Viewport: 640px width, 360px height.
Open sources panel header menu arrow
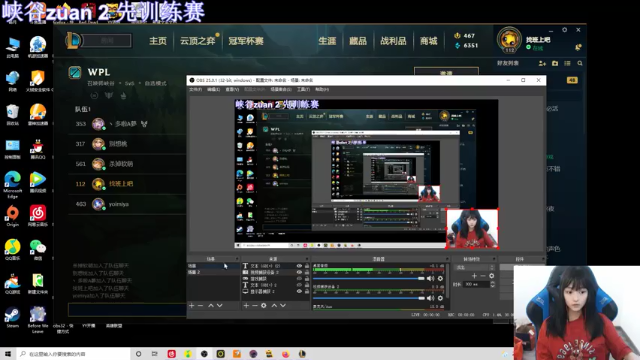tap(307, 259)
